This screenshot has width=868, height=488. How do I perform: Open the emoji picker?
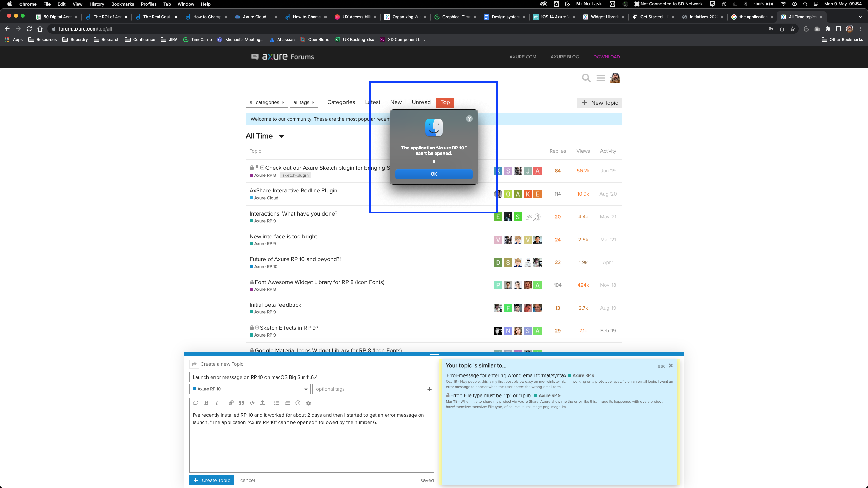(298, 403)
